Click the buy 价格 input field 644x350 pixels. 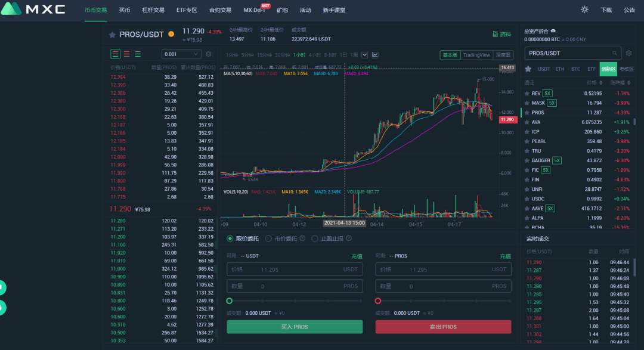tap(295, 270)
